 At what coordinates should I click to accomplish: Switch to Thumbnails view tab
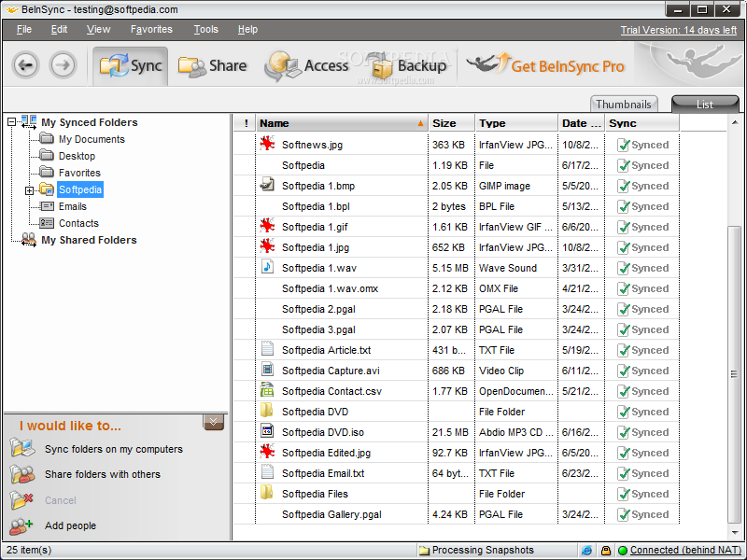(x=623, y=104)
